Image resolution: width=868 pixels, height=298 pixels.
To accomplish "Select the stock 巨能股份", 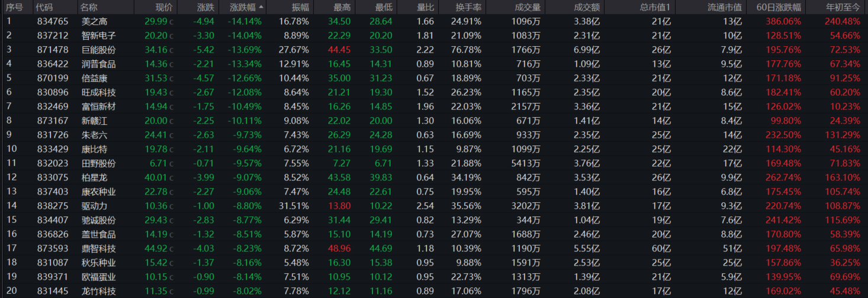I will tap(99, 50).
